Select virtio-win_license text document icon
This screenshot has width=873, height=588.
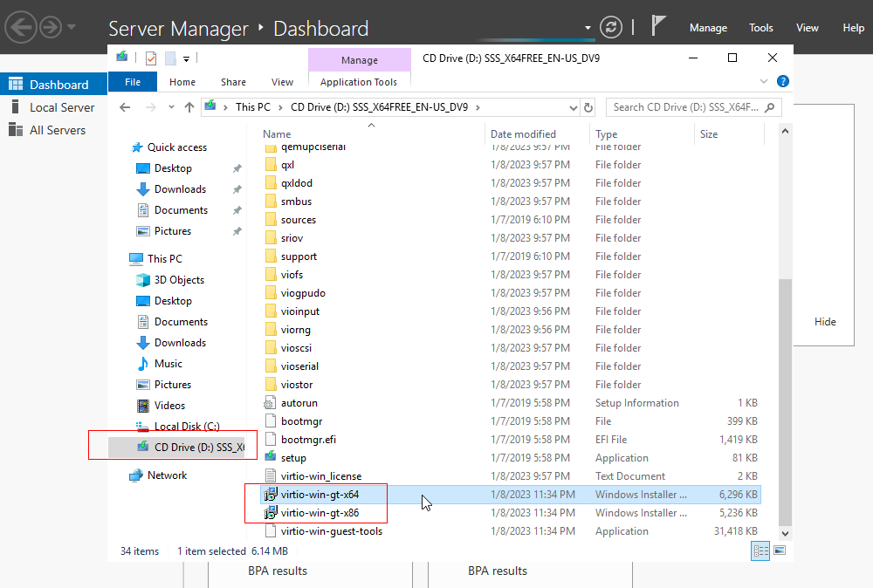click(x=271, y=475)
